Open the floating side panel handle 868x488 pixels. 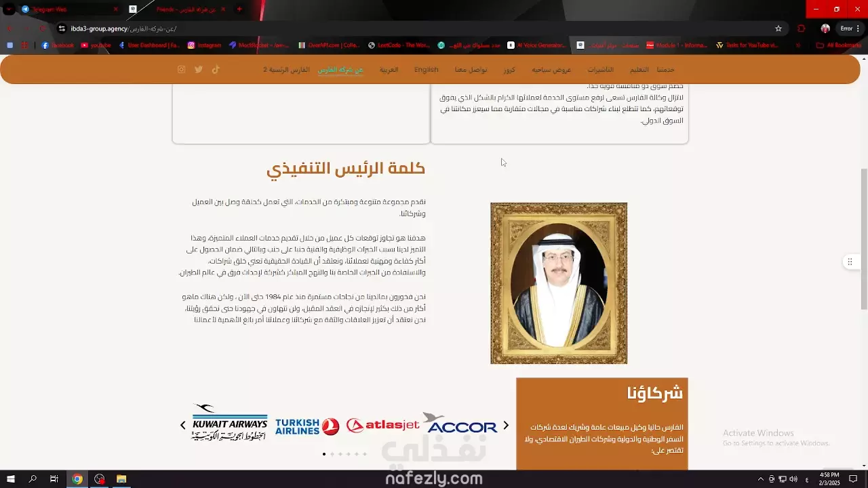[x=850, y=262]
